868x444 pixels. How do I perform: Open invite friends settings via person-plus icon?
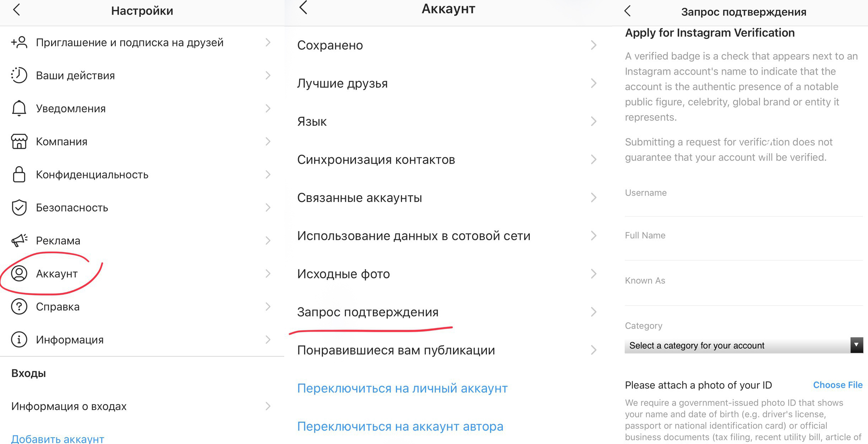pos(18,42)
